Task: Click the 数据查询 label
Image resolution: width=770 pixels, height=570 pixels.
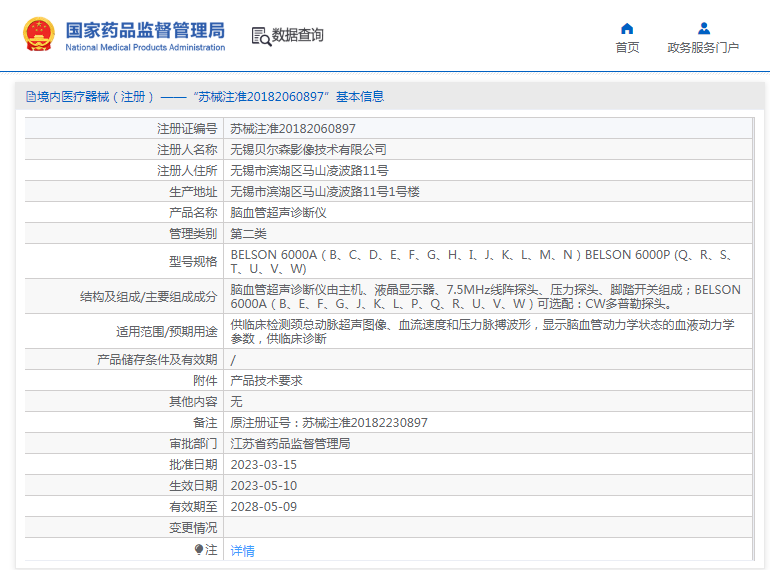Action: tap(298, 35)
